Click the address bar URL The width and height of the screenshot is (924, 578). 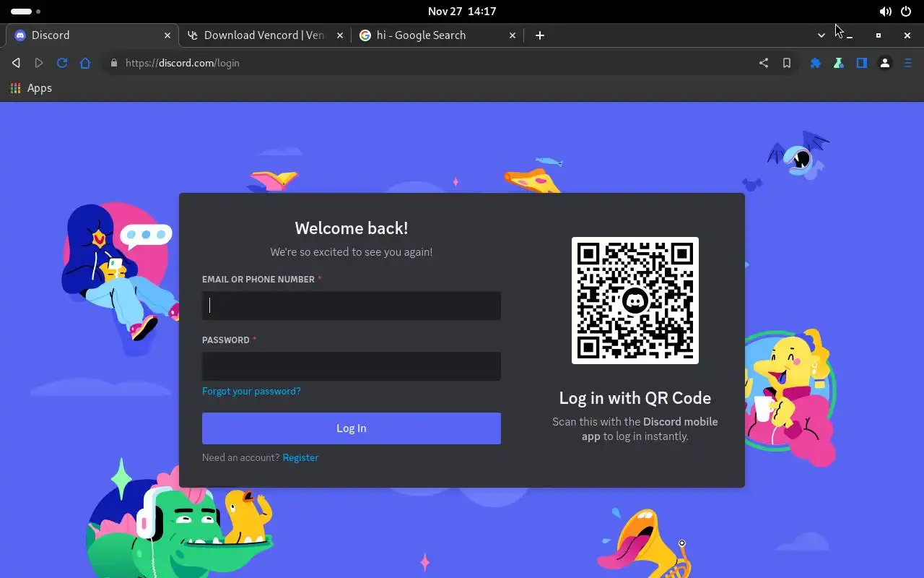pyautogui.click(x=183, y=63)
